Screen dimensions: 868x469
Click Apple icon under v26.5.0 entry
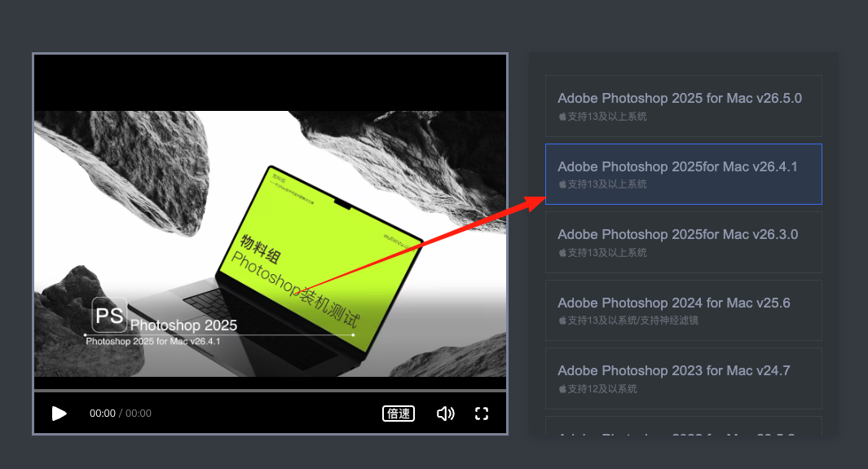point(562,117)
